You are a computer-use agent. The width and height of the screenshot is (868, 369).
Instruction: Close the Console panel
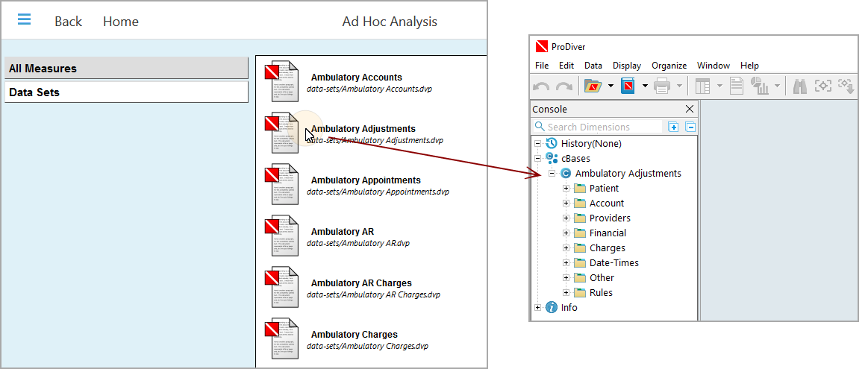pyautogui.click(x=689, y=109)
